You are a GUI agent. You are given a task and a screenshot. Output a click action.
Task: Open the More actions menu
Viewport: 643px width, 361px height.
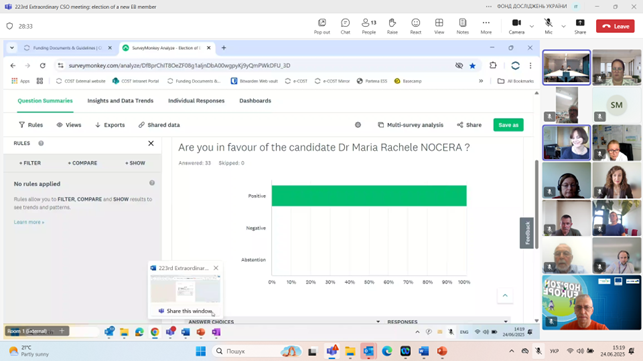(486, 26)
